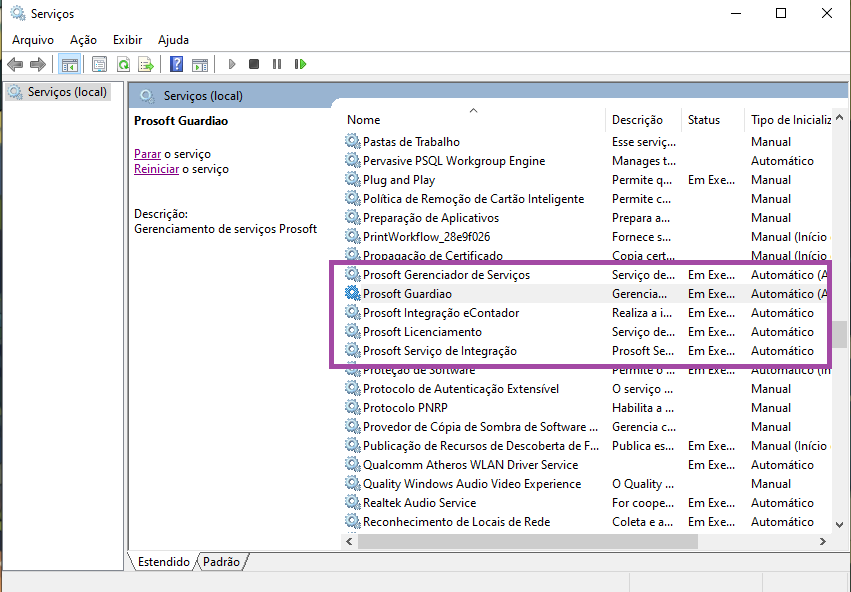Viewport: 851px width, 592px height.
Task: Click gear icon beside Protocolo PNRP
Action: tap(353, 407)
